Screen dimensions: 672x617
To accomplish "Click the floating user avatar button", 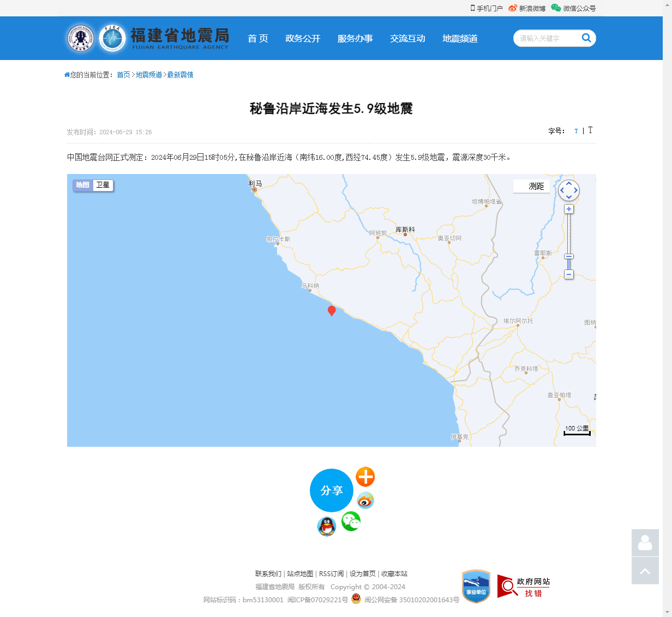I will coord(645,543).
